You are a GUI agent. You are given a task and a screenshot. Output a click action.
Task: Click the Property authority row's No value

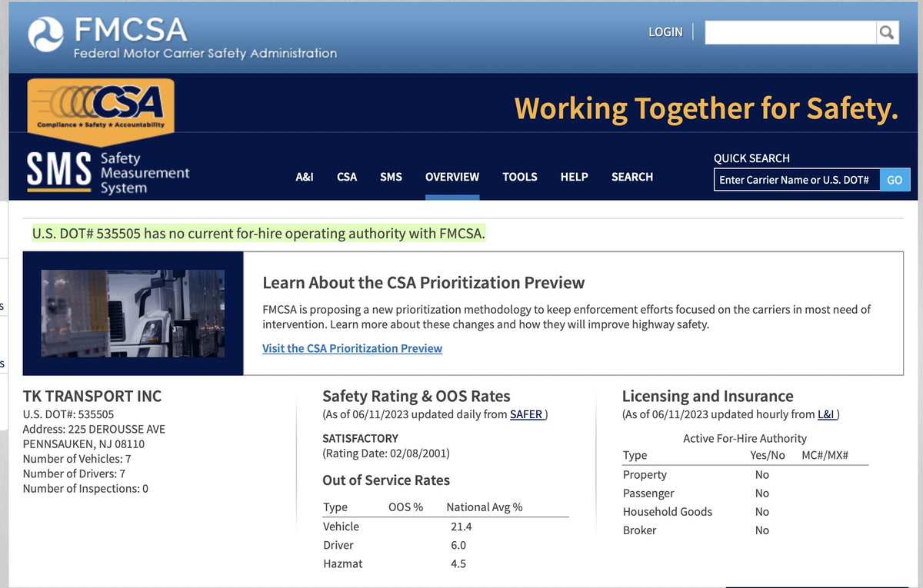click(762, 475)
